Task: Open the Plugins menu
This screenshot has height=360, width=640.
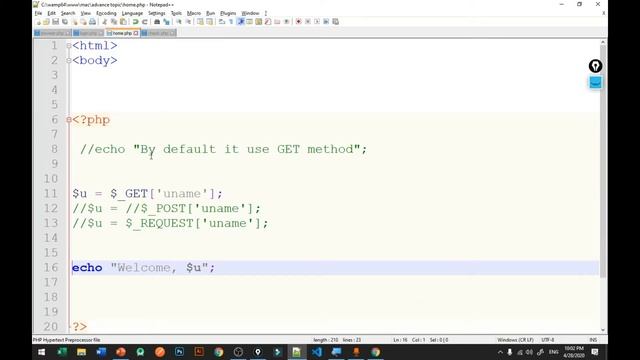Action: click(228, 13)
